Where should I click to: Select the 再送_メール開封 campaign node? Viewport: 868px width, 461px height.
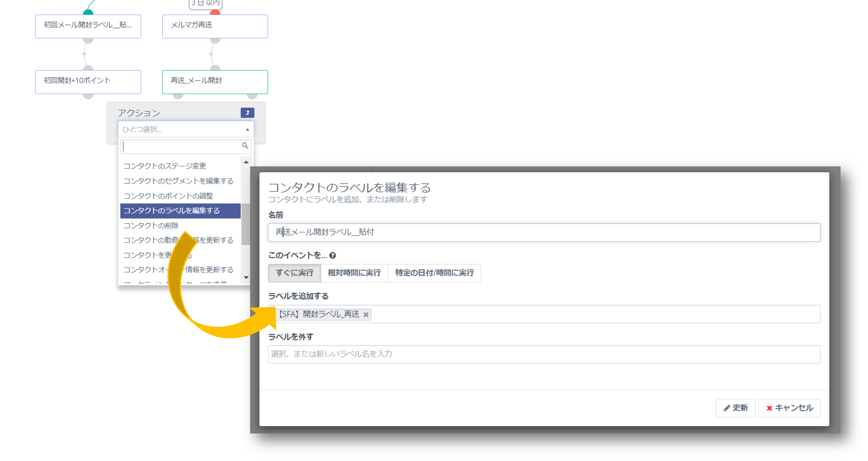click(x=215, y=81)
